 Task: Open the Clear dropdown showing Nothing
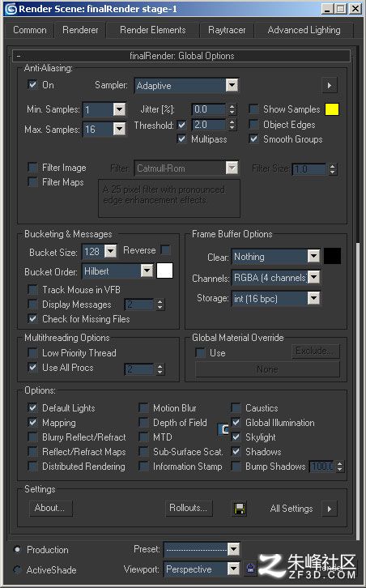click(x=276, y=257)
